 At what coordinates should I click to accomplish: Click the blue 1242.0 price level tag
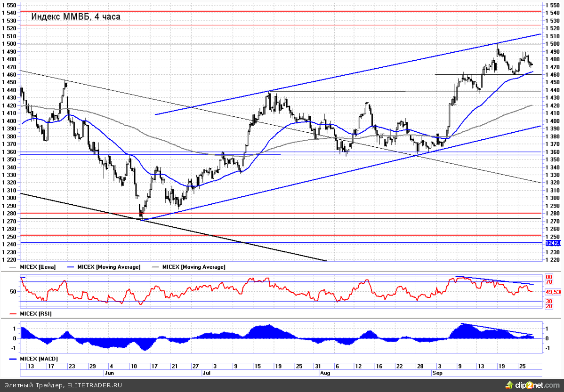click(x=553, y=243)
